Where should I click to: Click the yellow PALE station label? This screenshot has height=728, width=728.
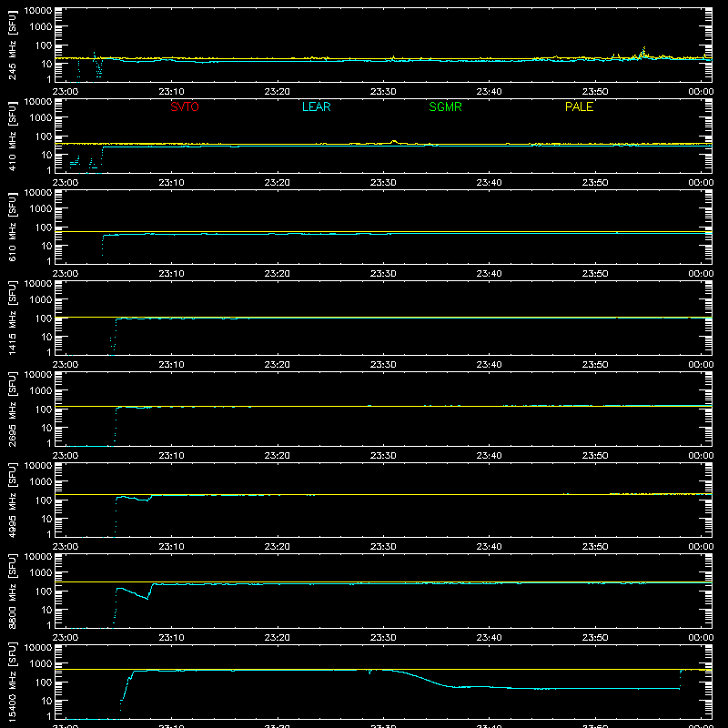[579, 106]
